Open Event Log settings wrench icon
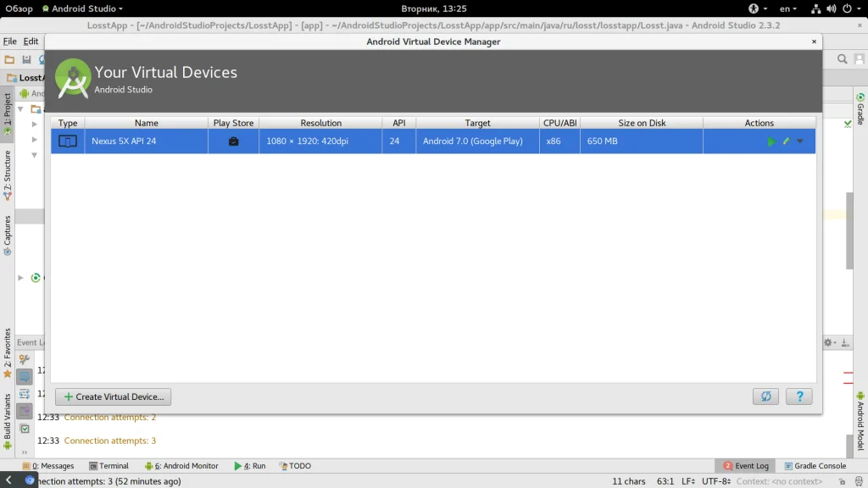Screen dimensions: 868x488 pyautogui.click(x=25, y=359)
